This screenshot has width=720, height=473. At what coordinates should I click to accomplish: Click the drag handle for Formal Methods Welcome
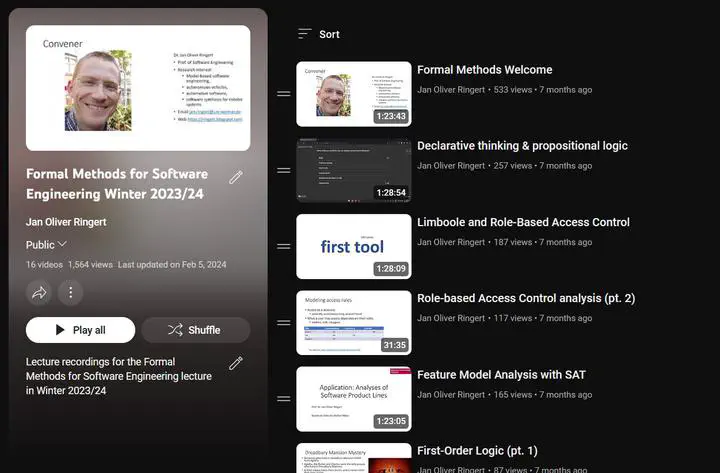(x=284, y=94)
